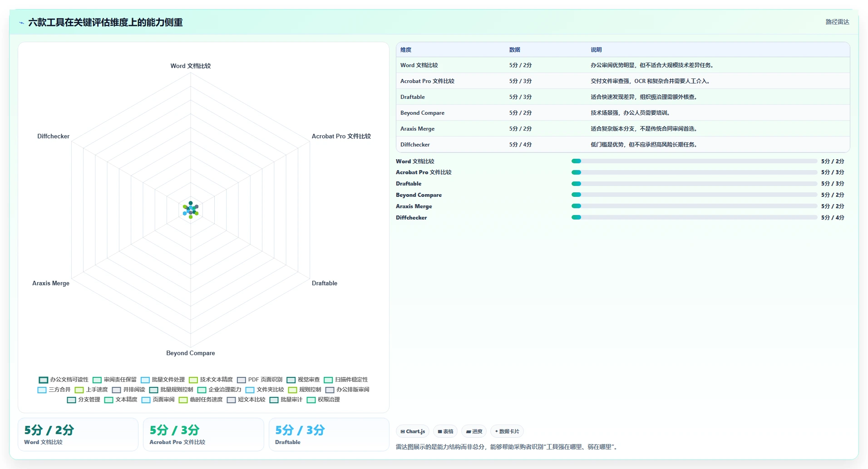
Task: Open the Acrobat Pro 文件比较 score card
Action: 203,435
